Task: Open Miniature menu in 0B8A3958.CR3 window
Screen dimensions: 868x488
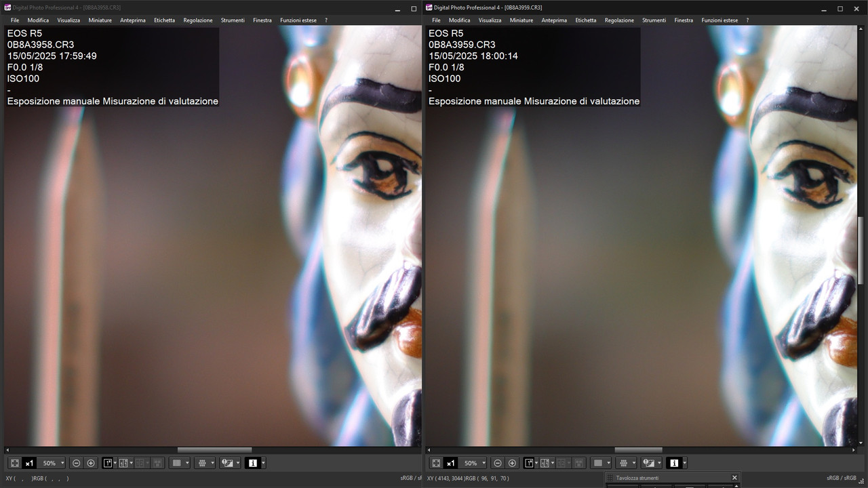Action: (x=100, y=20)
